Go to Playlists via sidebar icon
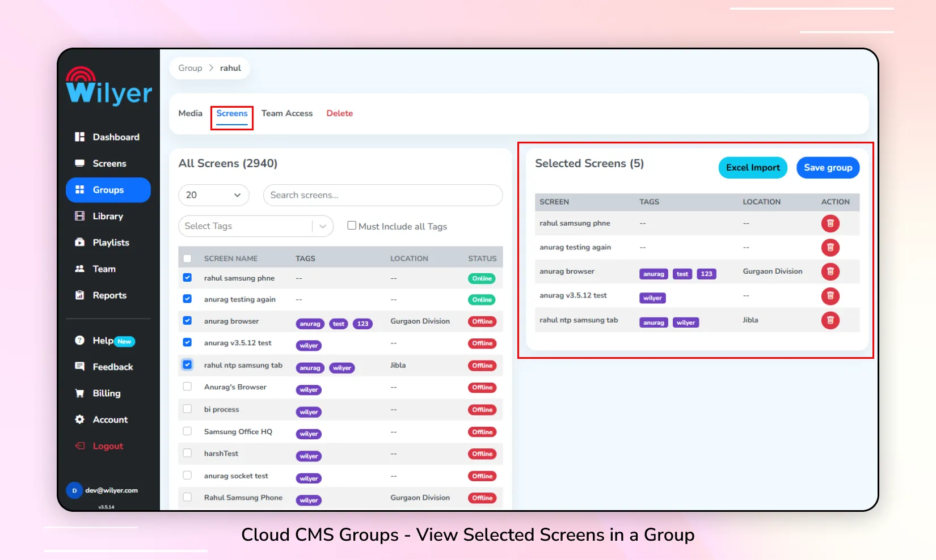The width and height of the screenshot is (936, 560). (80, 242)
